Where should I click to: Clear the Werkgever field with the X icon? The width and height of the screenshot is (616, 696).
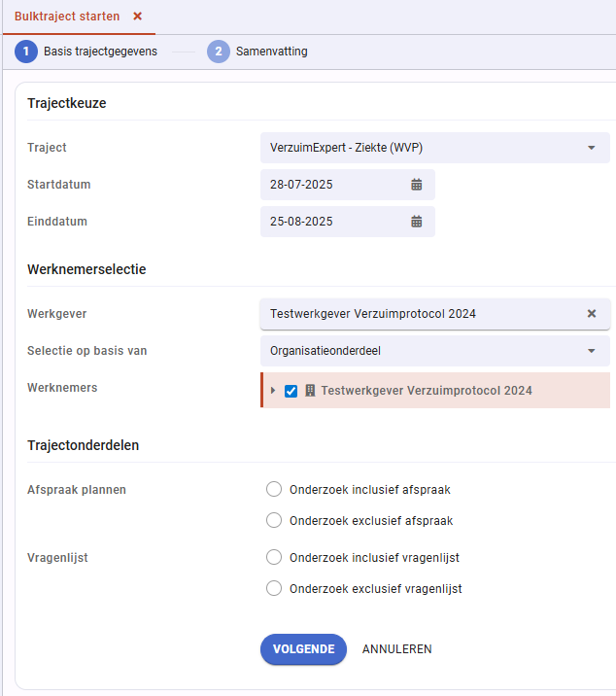(592, 313)
